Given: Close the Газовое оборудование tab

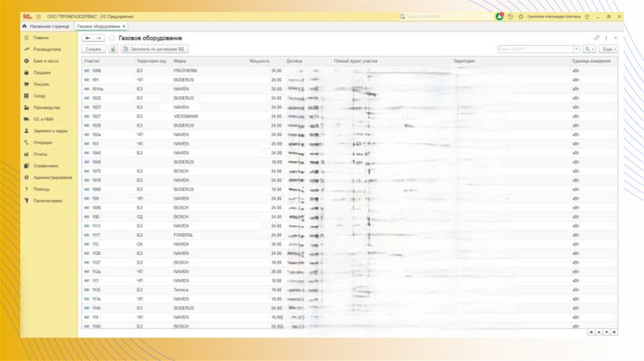Looking at the screenshot, I should [124, 26].
